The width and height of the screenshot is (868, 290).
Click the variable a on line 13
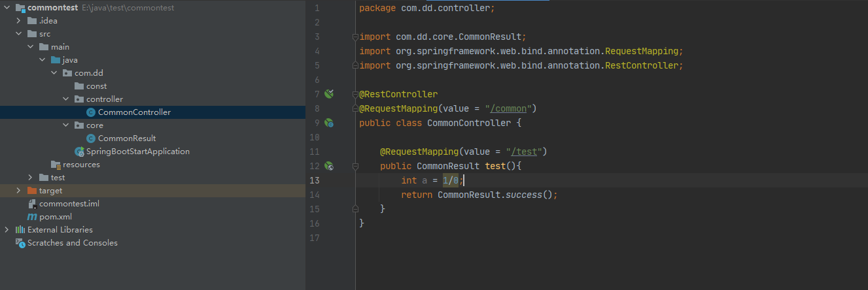tap(425, 180)
